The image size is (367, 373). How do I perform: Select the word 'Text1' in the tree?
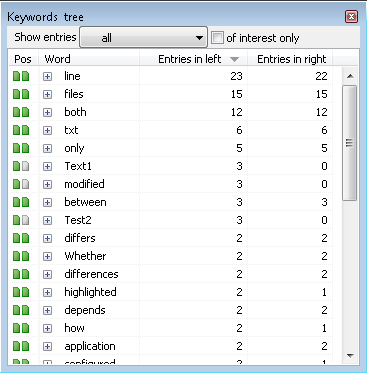pos(78,166)
